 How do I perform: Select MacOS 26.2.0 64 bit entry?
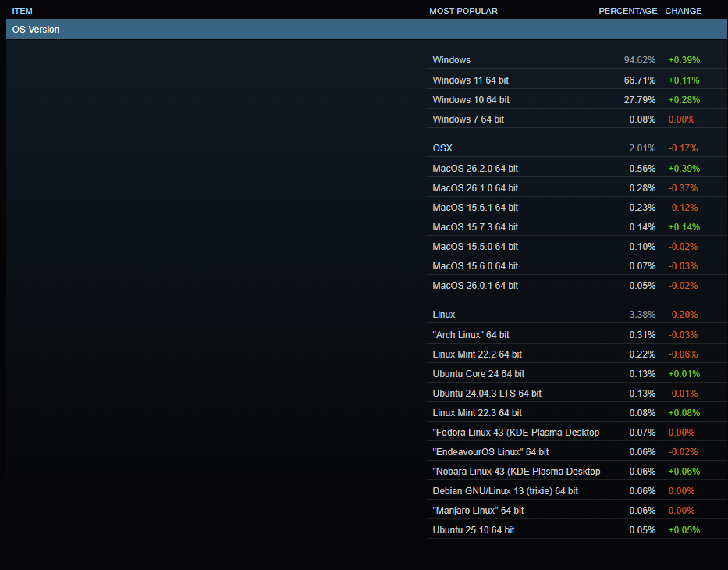pos(475,169)
